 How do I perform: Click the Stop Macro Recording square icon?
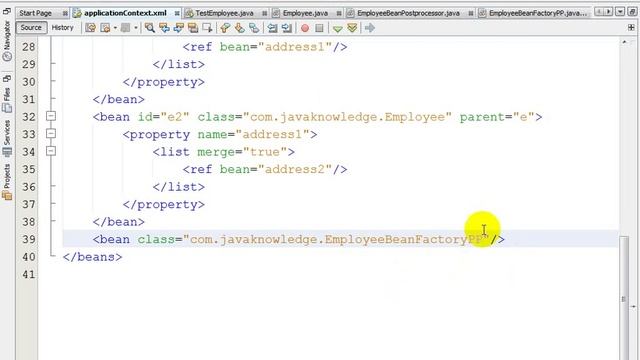click(x=319, y=28)
